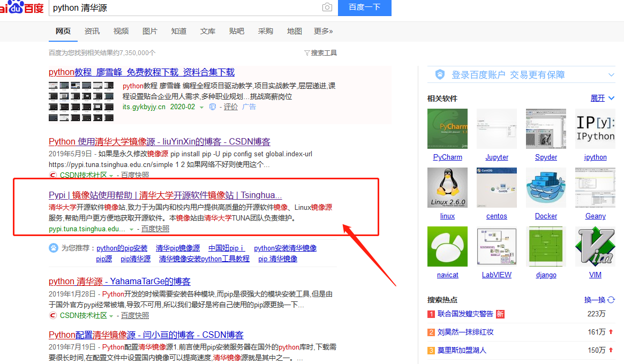Open the python教程 廖雪峰 ad result title
Screen dimensions: 624x364
tap(142, 72)
